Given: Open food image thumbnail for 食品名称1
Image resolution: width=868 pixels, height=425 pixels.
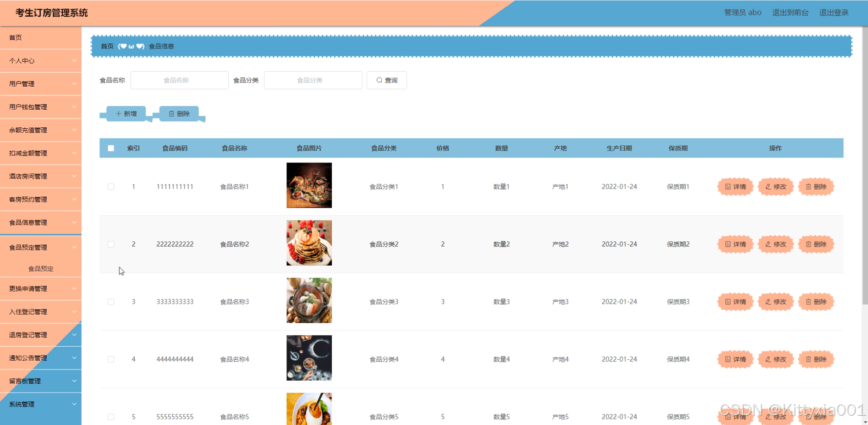Looking at the screenshot, I should (309, 185).
